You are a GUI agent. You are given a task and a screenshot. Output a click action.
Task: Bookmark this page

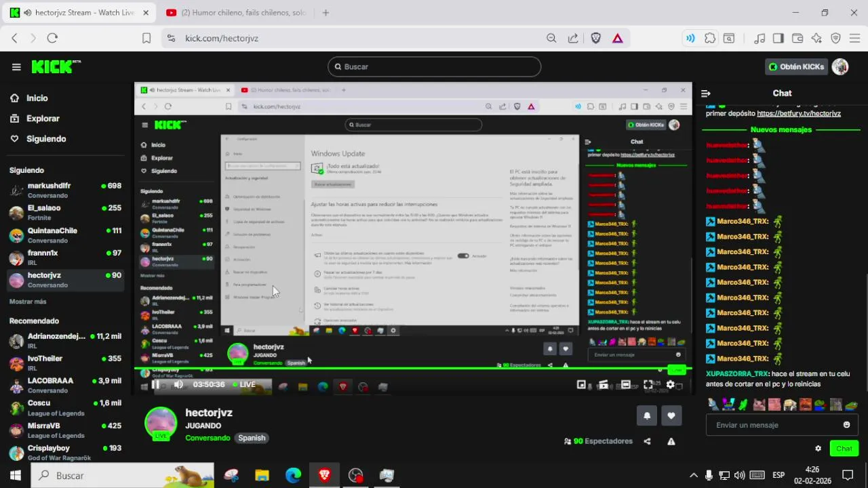[x=146, y=38]
